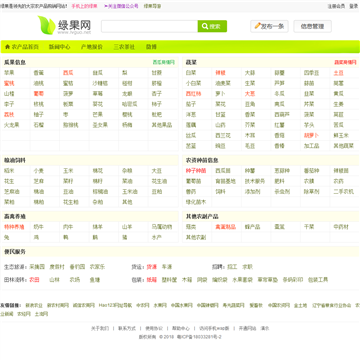Open the 火龙果 category

click(12, 125)
